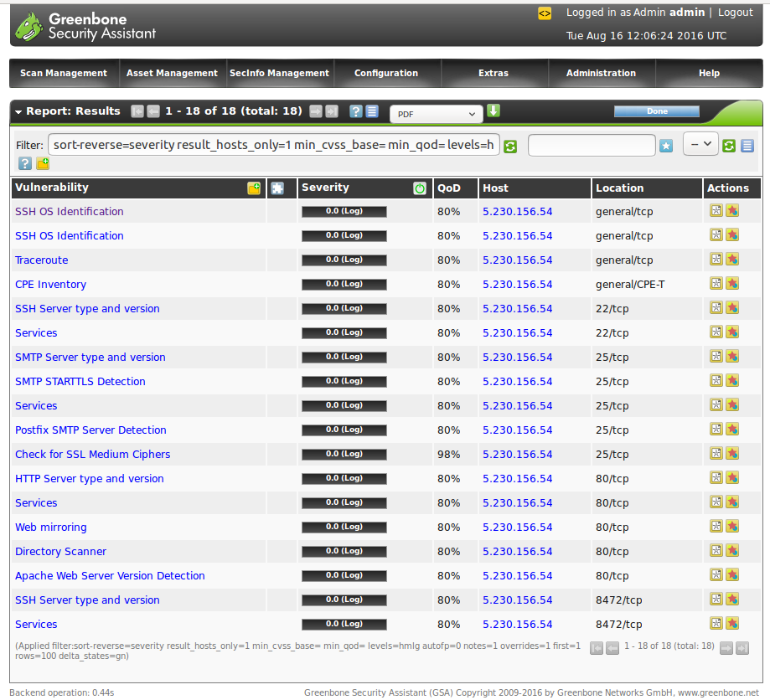770x700 pixels.
Task: Download the report with the green arrow icon
Action: [x=494, y=111]
